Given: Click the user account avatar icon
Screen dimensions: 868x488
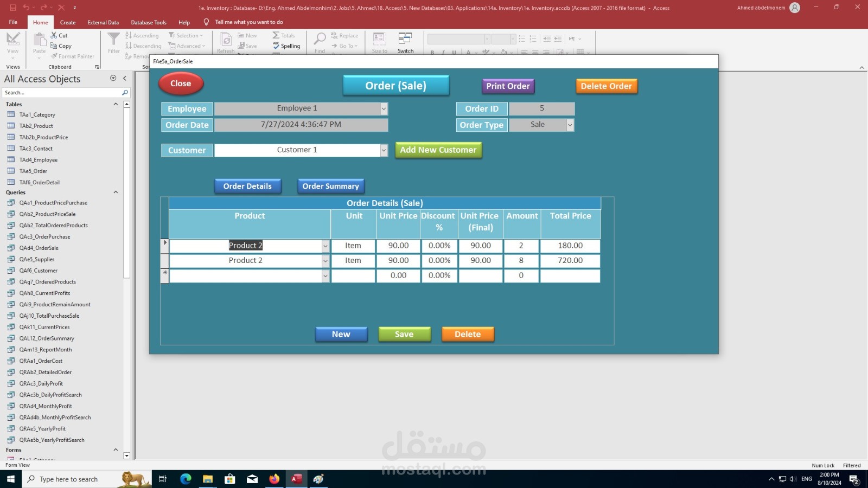Looking at the screenshot, I should 795,8.
